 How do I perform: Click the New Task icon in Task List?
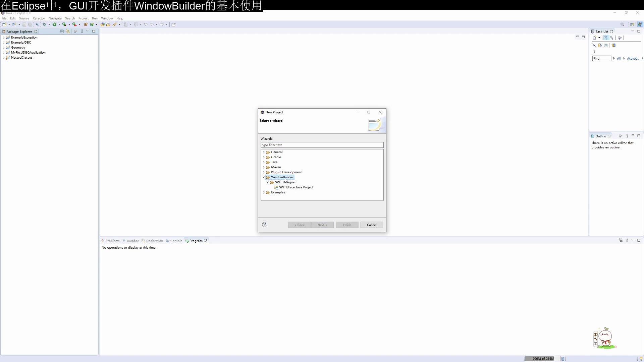coord(595,38)
